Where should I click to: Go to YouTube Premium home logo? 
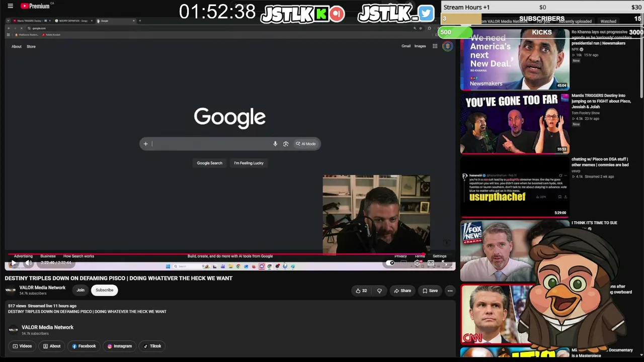(x=35, y=6)
